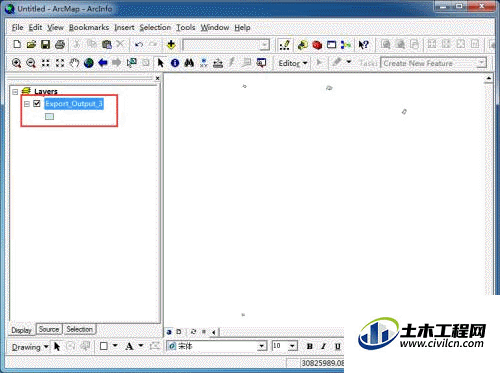Click the Add Data button

tap(171, 44)
